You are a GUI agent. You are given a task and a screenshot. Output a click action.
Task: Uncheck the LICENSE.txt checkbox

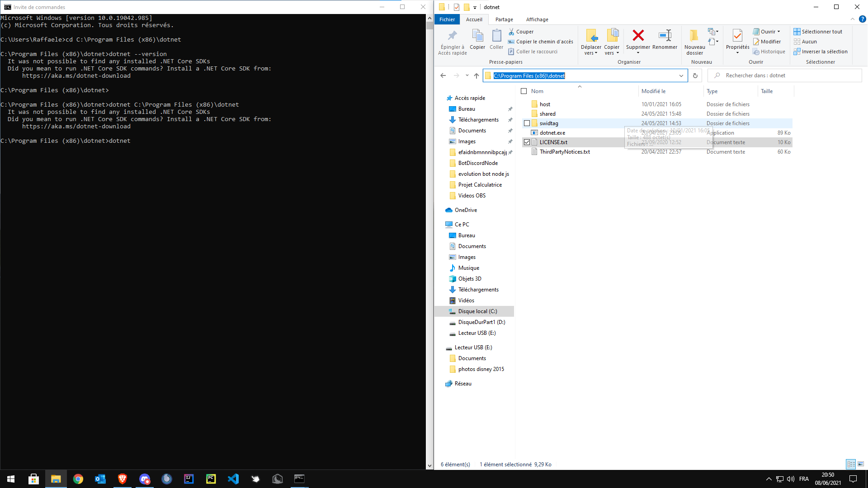pyautogui.click(x=527, y=142)
